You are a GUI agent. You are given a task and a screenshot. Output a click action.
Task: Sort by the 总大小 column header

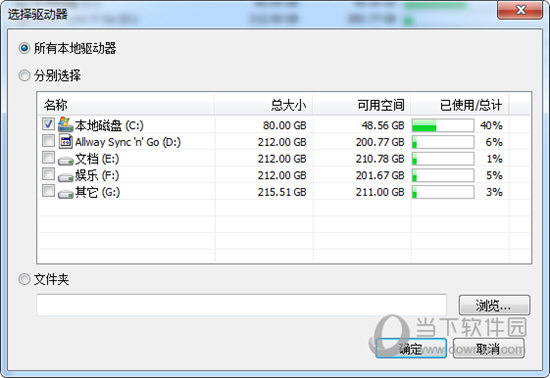pos(264,104)
